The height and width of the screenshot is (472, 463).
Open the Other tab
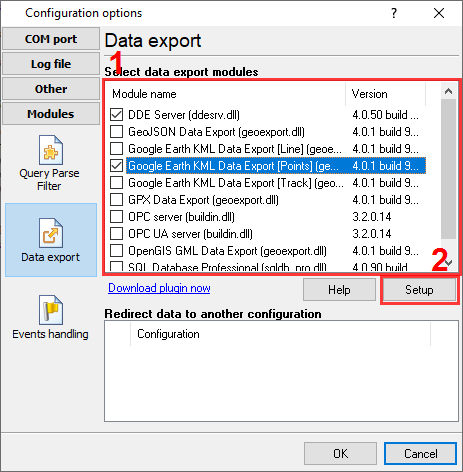point(51,89)
